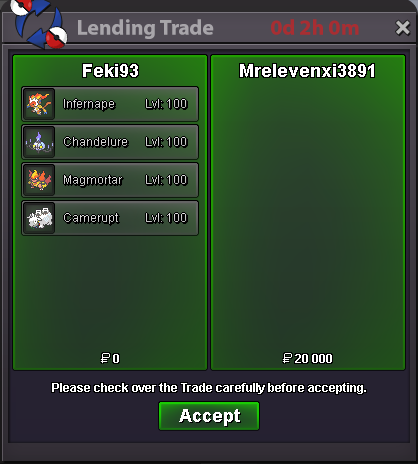Screen dimensions: 418x464
Task: Click the Feki93 player name
Action: [110, 71]
